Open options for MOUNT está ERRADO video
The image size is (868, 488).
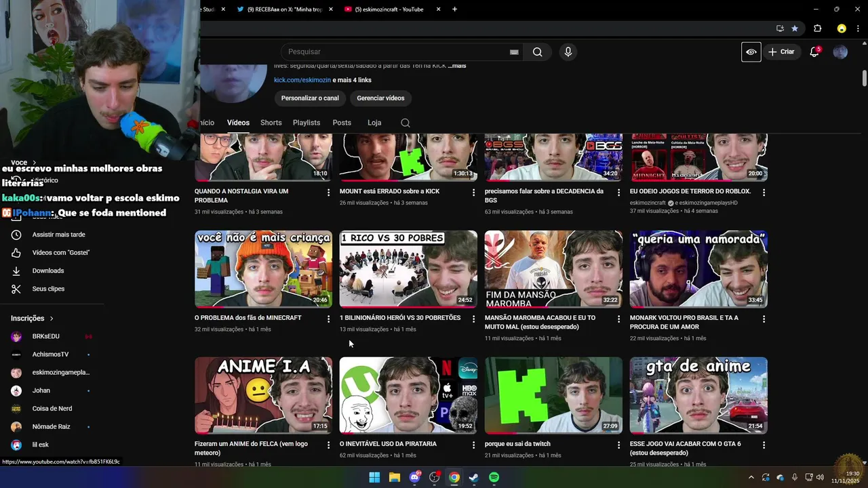click(x=473, y=192)
